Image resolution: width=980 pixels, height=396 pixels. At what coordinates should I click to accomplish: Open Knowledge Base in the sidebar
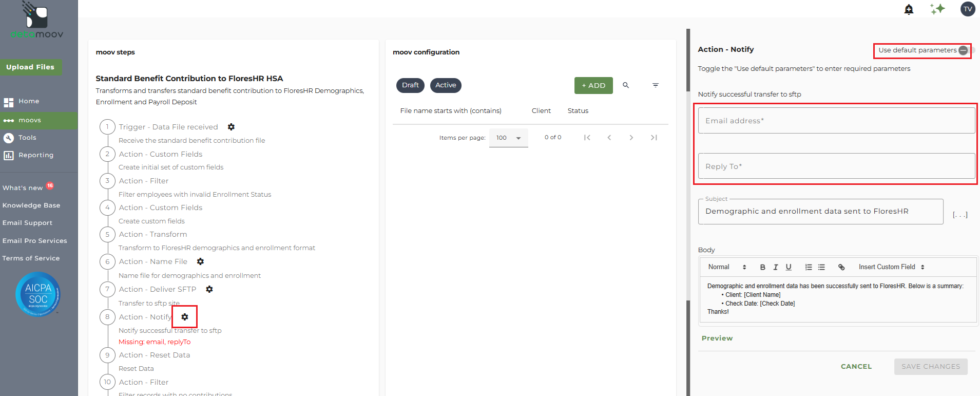(x=31, y=205)
